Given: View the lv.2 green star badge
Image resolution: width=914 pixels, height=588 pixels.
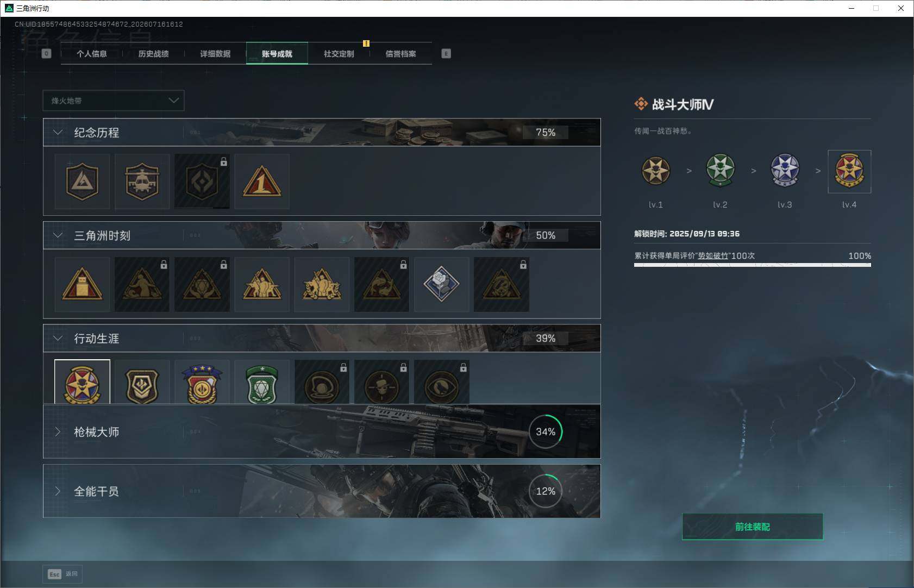Looking at the screenshot, I should [721, 171].
